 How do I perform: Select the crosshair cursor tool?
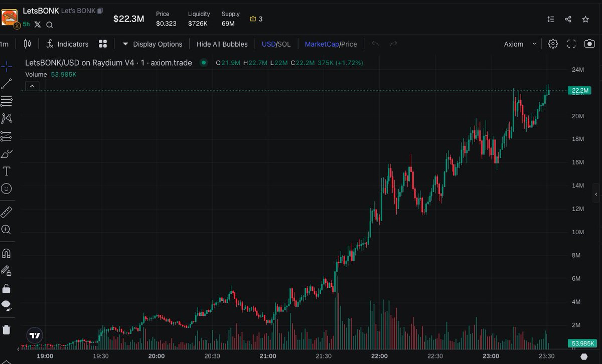click(6, 66)
